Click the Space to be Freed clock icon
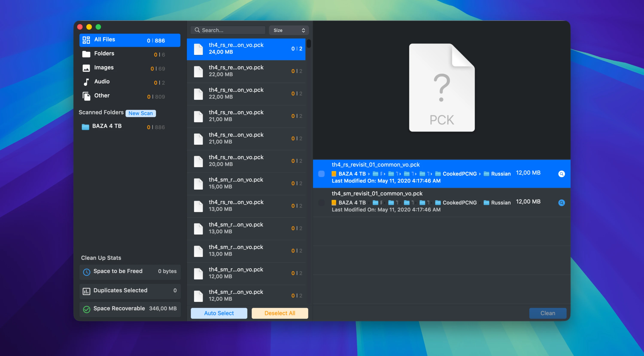Image resolution: width=644 pixels, height=356 pixels. point(87,272)
